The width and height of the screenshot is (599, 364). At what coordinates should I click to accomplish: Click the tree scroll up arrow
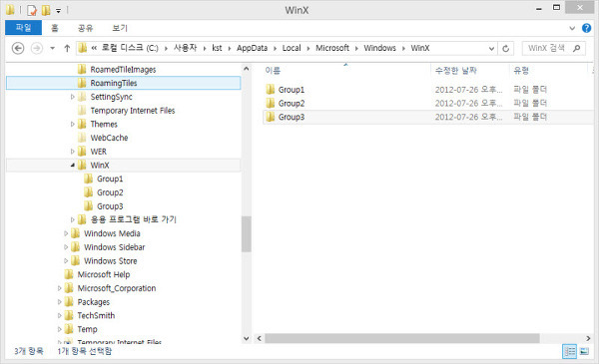pos(246,69)
